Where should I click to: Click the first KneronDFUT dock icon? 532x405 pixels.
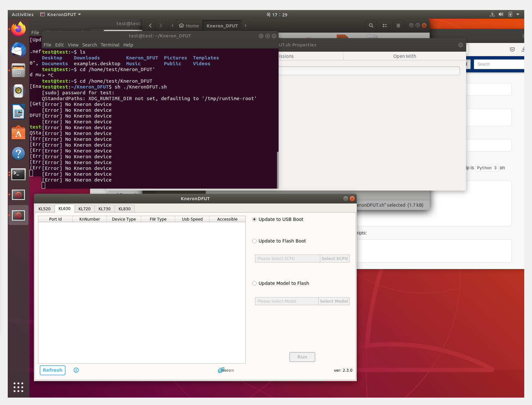click(18, 195)
